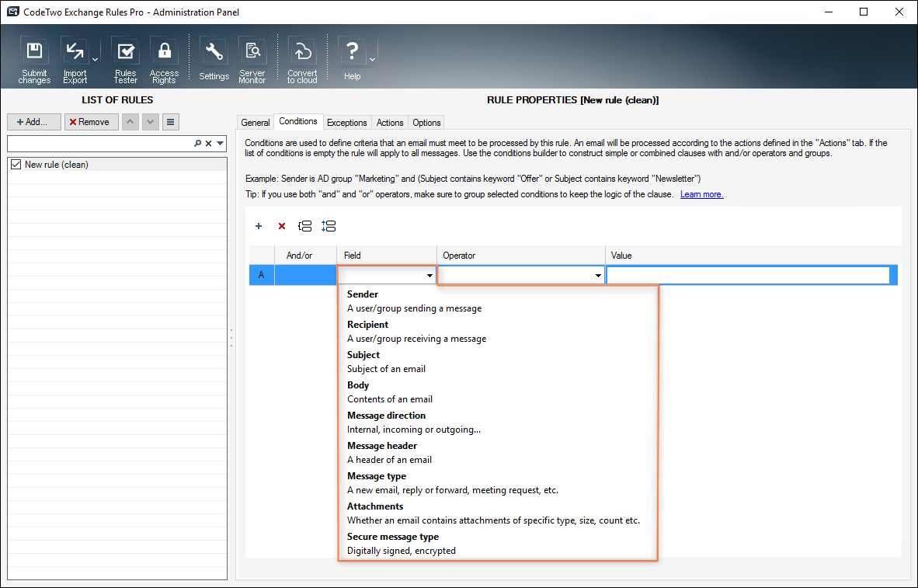Choose Message type from the field list
918x588 pixels.
point(498,483)
